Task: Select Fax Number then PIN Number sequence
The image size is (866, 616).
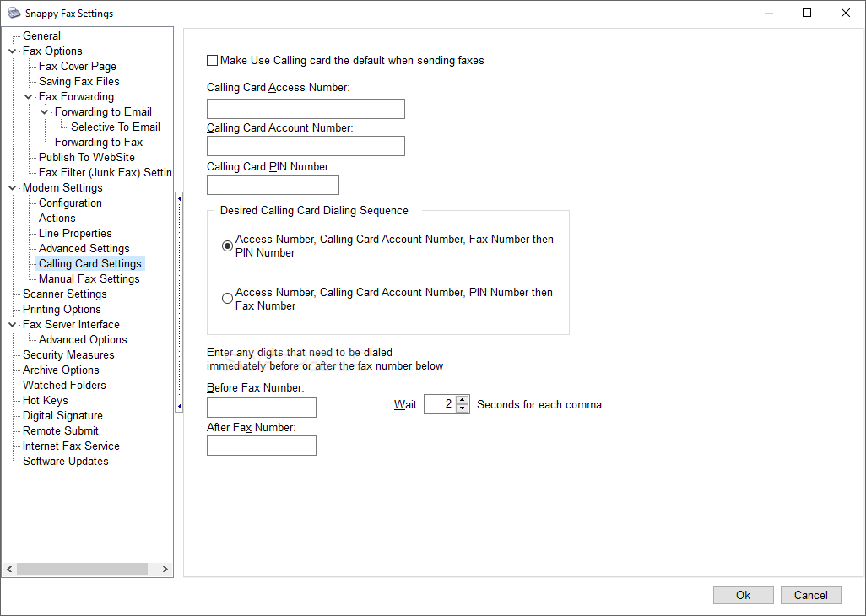Action: [227, 246]
